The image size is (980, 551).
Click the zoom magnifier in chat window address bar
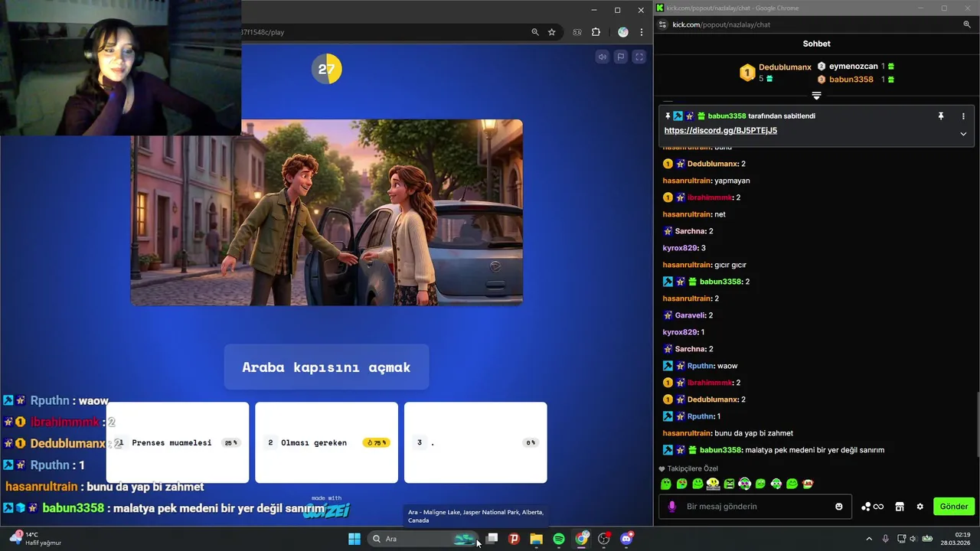[967, 24]
